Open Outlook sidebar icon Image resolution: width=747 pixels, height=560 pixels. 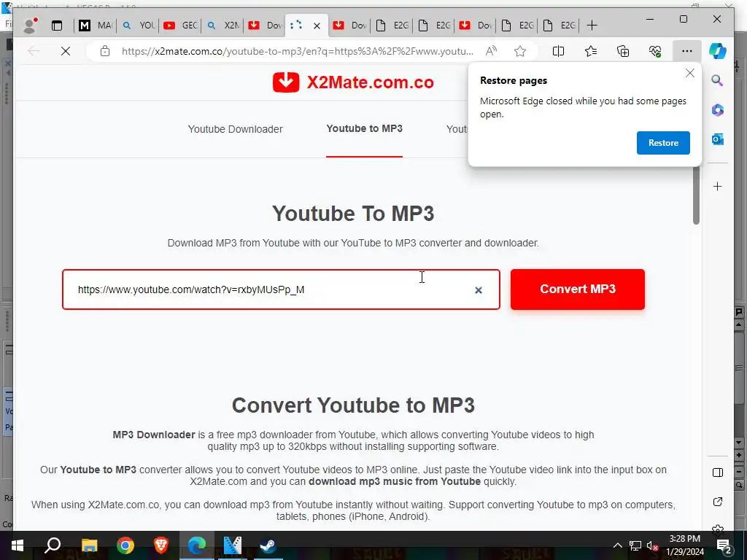[x=718, y=139]
